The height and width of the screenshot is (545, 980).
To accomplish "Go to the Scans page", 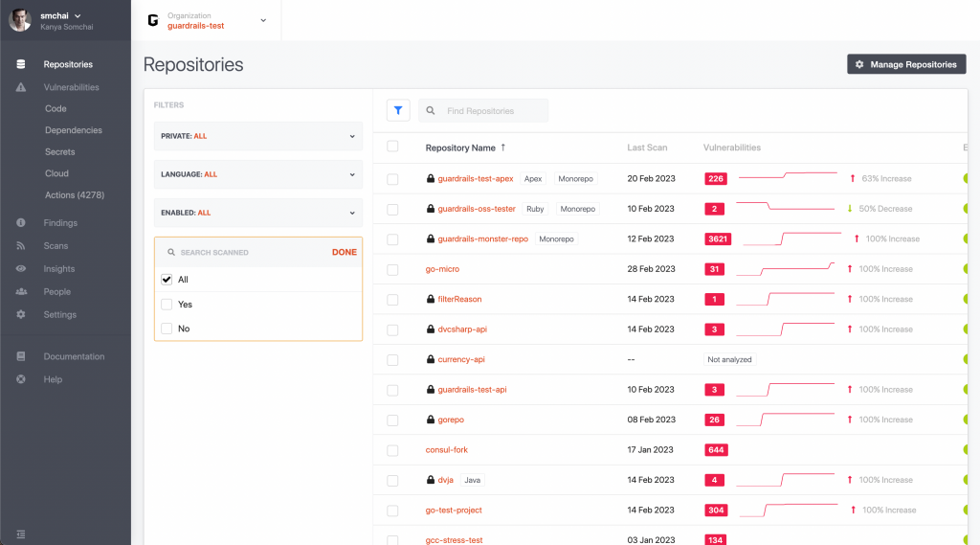I will tap(56, 246).
